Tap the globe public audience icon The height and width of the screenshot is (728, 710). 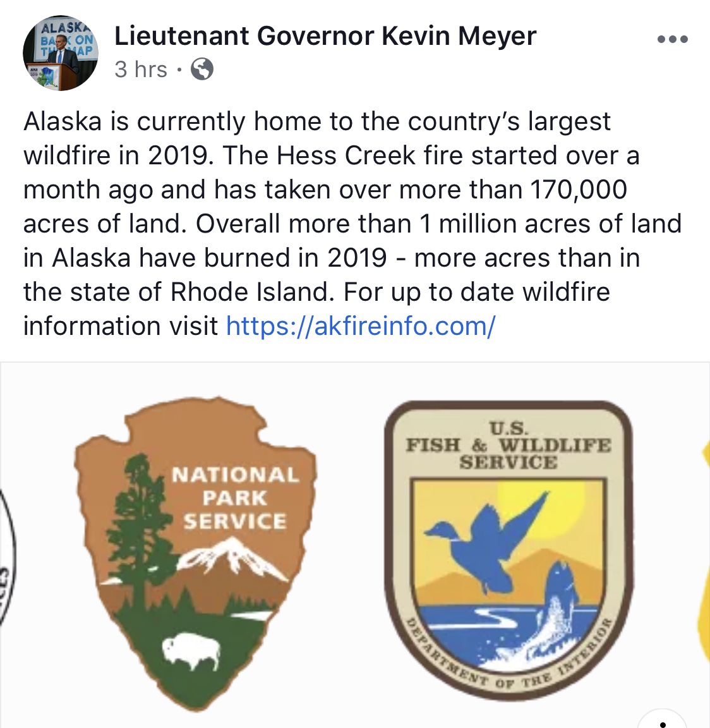[x=202, y=69]
